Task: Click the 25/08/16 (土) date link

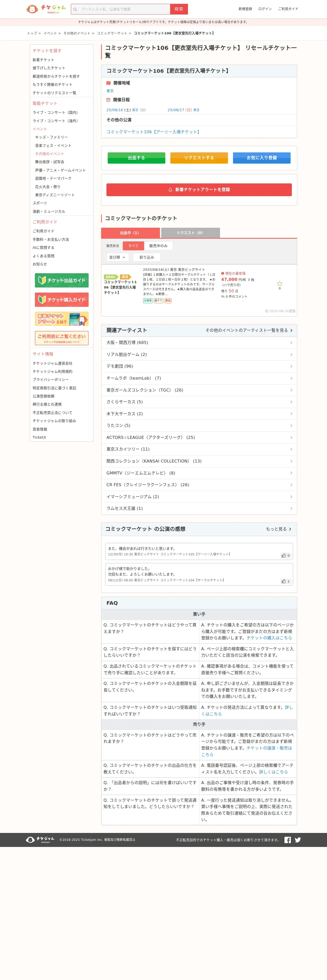Action: (122, 110)
